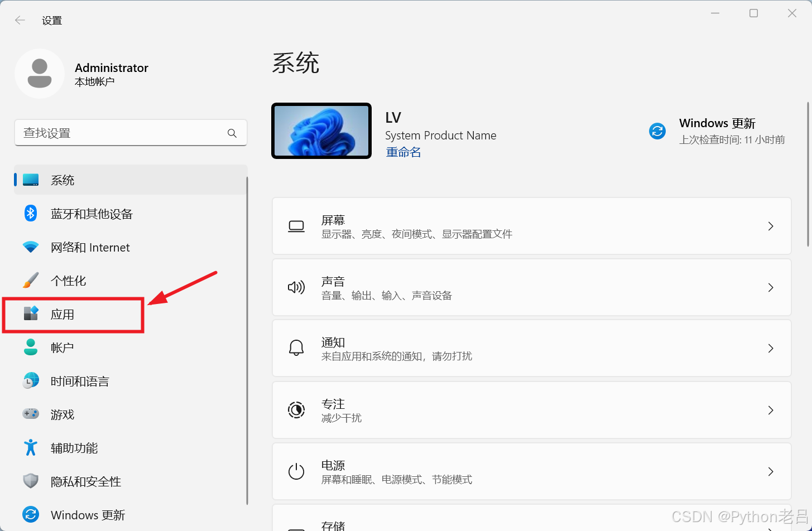Open the 应用 settings page
The width and height of the screenshot is (812, 531).
131,314
